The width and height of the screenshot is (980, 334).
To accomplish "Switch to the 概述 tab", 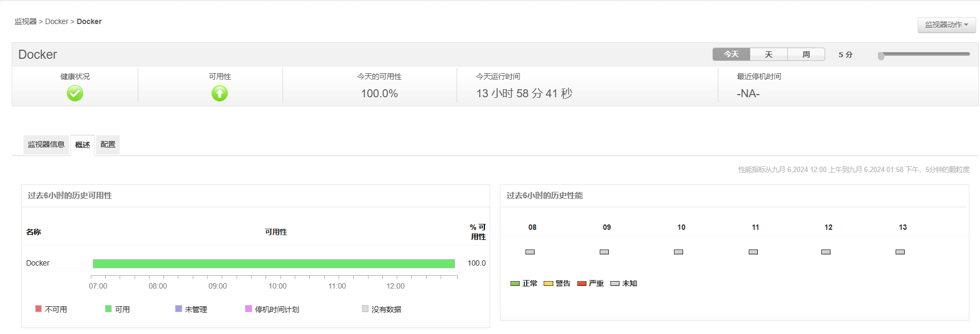I will [x=82, y=145].
